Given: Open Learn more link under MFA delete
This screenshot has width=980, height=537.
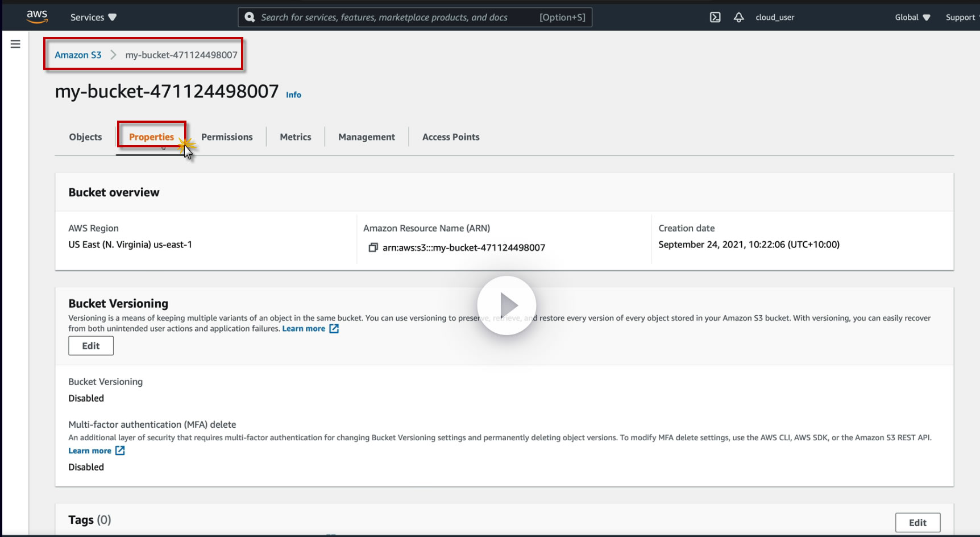Looking at the screenshot, I should click(97, 451).
